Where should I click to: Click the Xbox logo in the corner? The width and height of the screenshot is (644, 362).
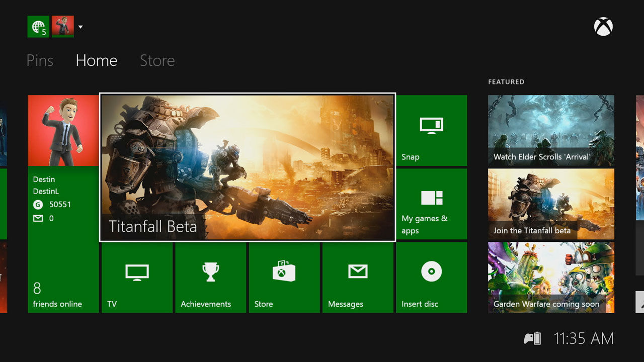(x=603, y=27)
